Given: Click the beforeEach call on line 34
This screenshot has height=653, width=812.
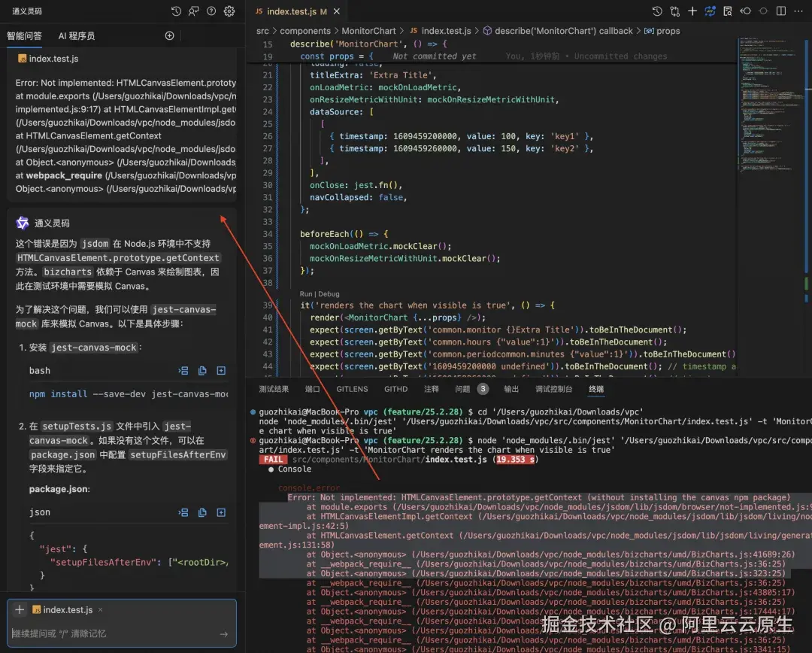Looking at the screenshot, I should point(325,234).
